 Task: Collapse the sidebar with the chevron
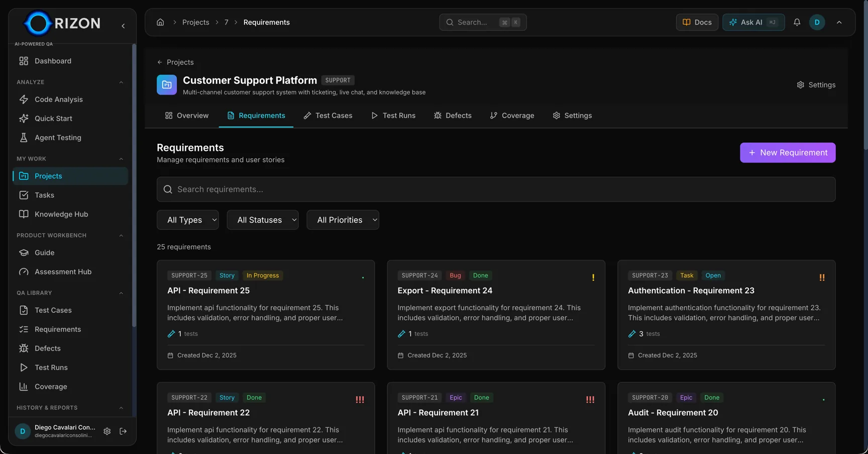(x=123, y=26)
